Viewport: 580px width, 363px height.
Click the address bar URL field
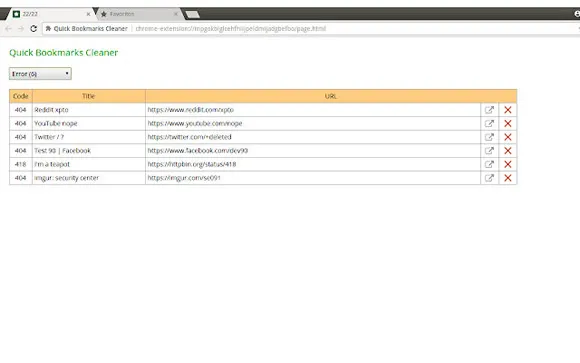(311, 28)
